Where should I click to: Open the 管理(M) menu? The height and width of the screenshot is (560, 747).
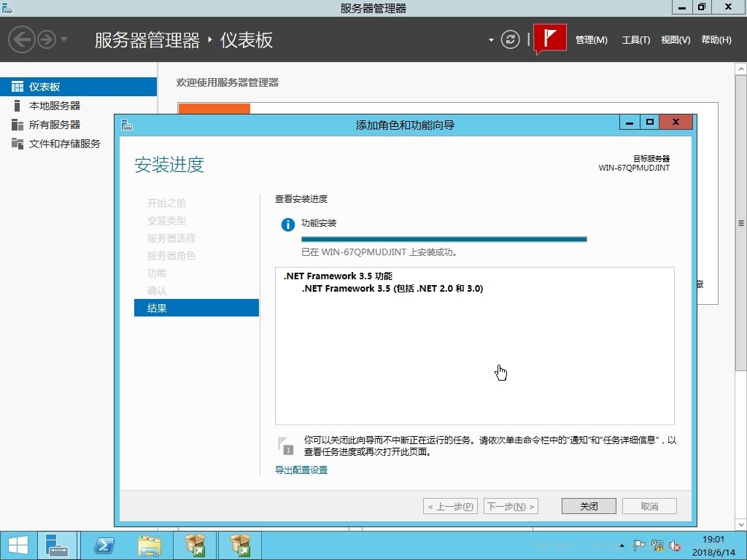click(x=591, y=40)
